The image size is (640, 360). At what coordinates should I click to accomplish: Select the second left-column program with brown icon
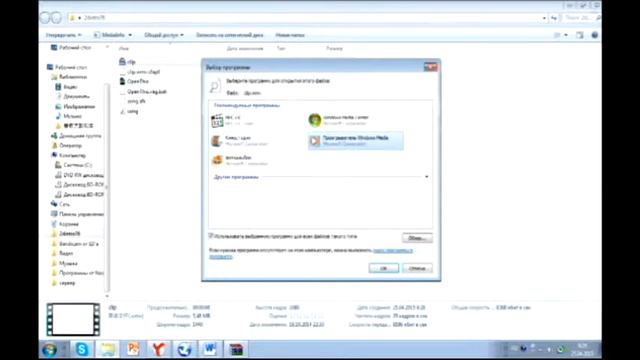point(240,141)
